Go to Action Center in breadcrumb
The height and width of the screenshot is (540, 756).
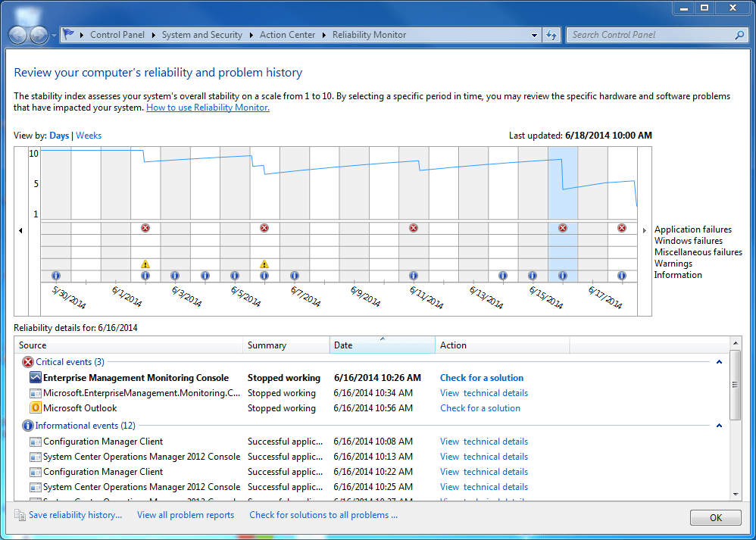coord(287,35)
